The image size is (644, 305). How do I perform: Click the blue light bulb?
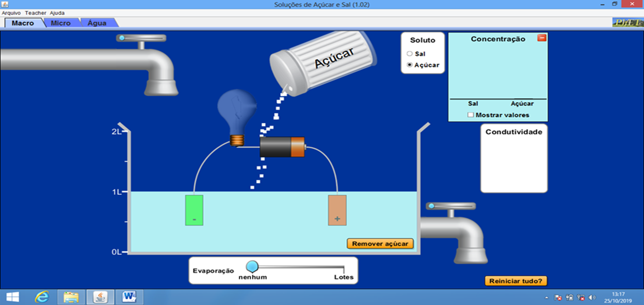pos(237,113)
